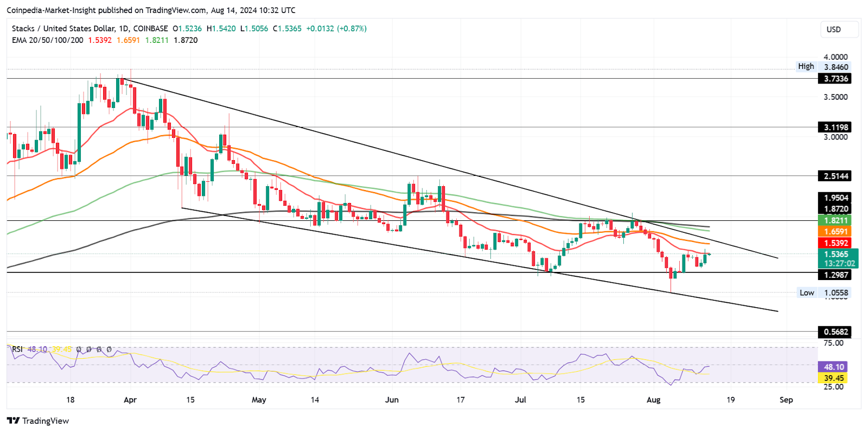Click the 'Aug' date axis label
This screenshot has width=868, height=432.
(654, 400)
